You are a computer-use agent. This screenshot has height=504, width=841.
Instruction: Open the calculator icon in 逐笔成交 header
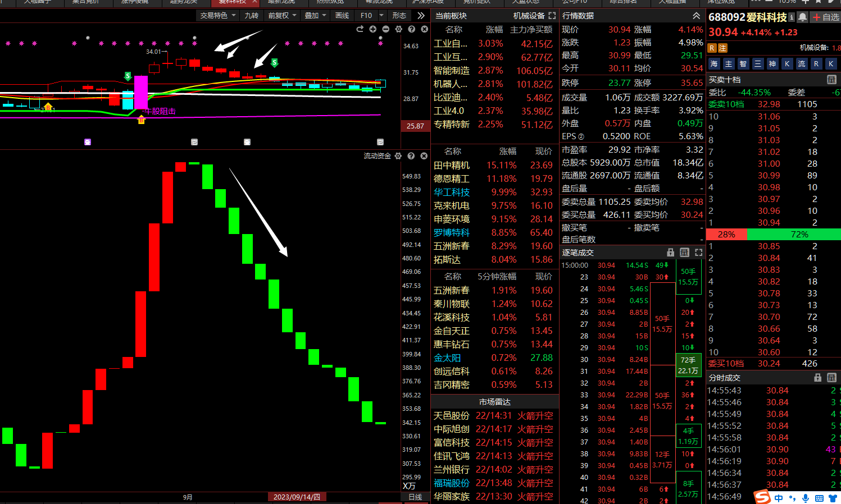(684, 253)
